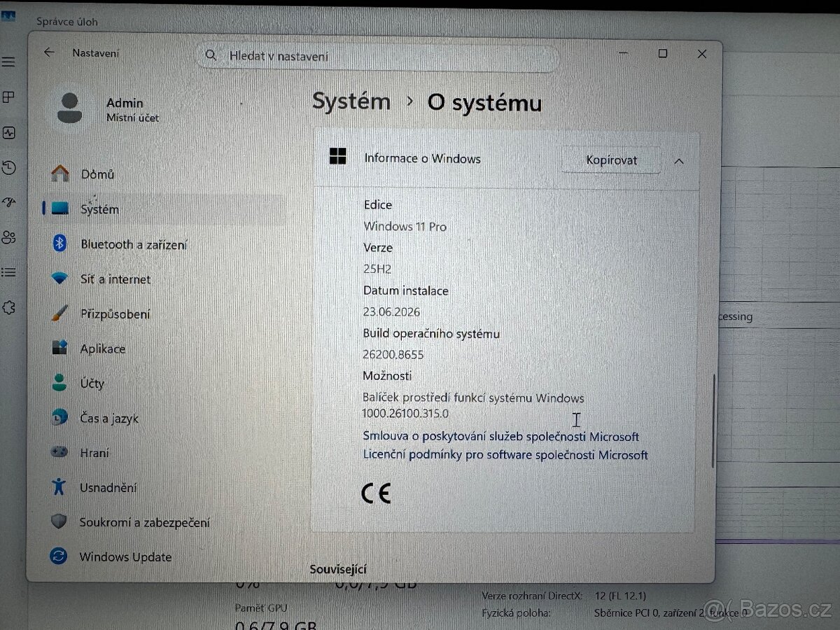The image size is (840, 630).
Task: Collapse the Informace o Windows section chevron
Action: pyautogui.click(x=678, y=161)
